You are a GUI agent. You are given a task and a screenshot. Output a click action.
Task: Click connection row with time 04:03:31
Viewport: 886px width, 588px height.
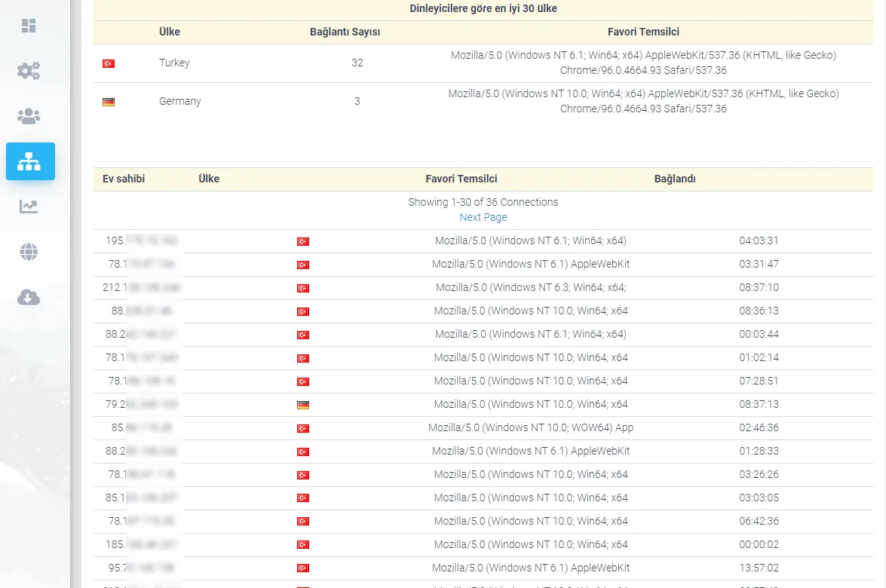(x=483, y=241)
